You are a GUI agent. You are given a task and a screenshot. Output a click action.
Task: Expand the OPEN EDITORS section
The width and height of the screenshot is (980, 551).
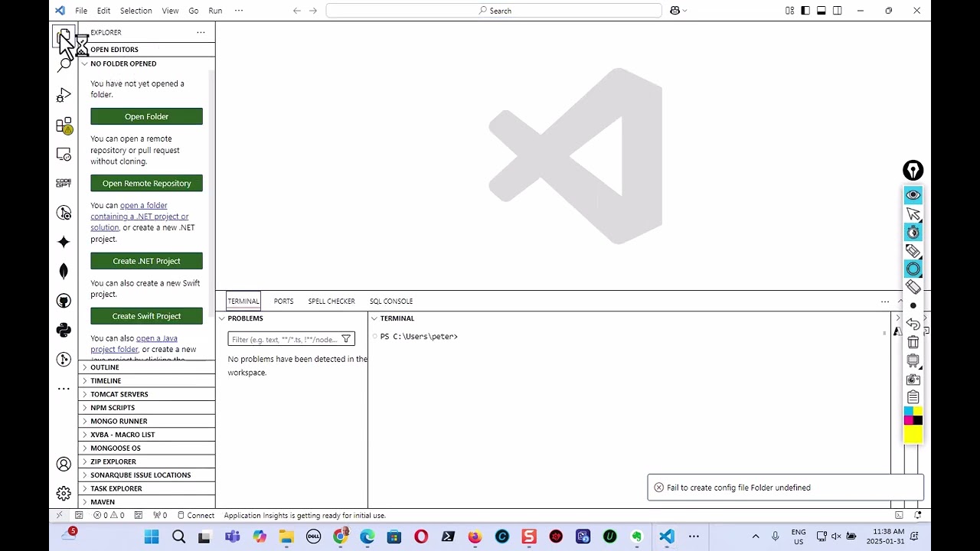146,50
